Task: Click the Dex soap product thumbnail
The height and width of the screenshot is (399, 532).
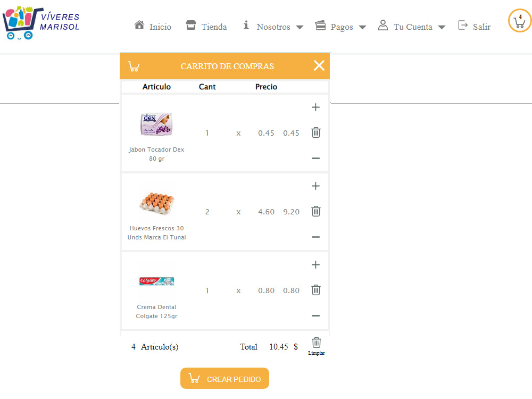Action: (156, 124)
